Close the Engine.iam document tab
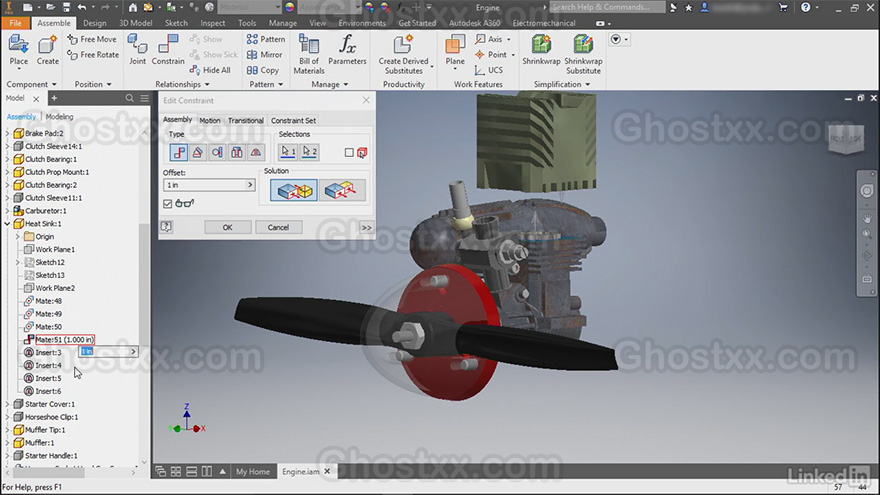Viewport: 880px width, 495px height. tap(327, 471)
